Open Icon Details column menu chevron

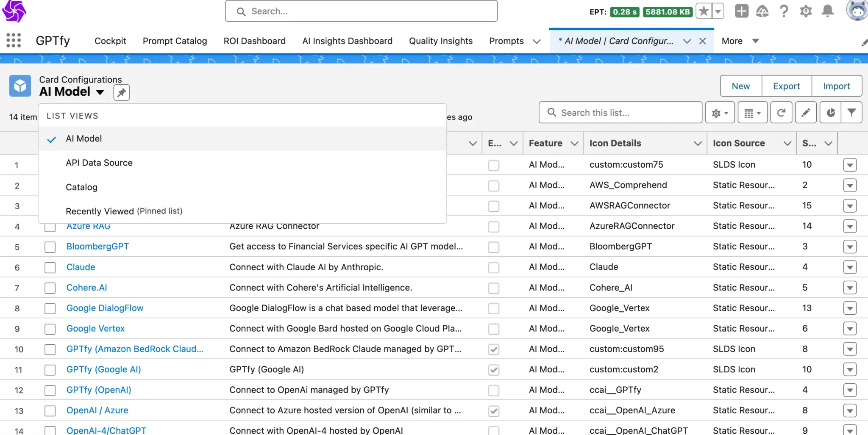coord(698,143)
